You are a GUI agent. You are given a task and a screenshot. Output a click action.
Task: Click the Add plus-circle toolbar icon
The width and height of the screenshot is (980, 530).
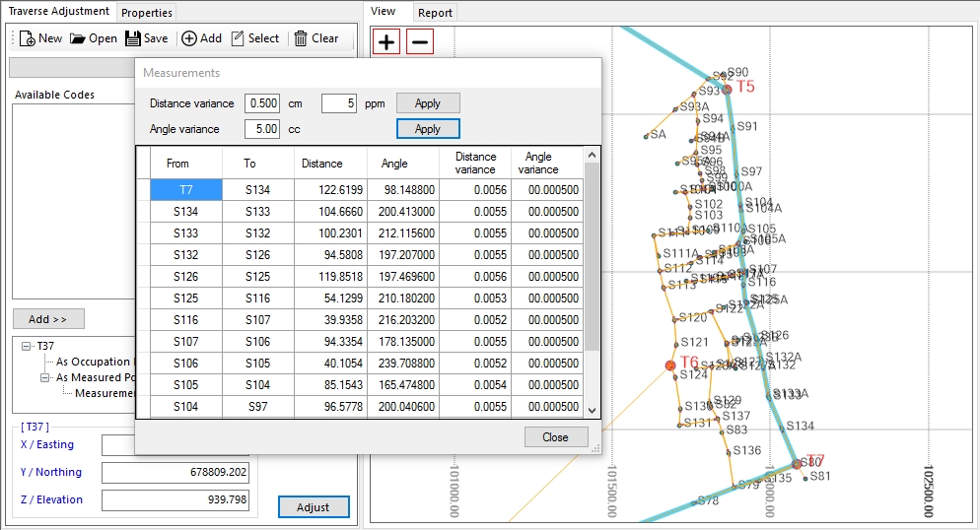point(188,38)
